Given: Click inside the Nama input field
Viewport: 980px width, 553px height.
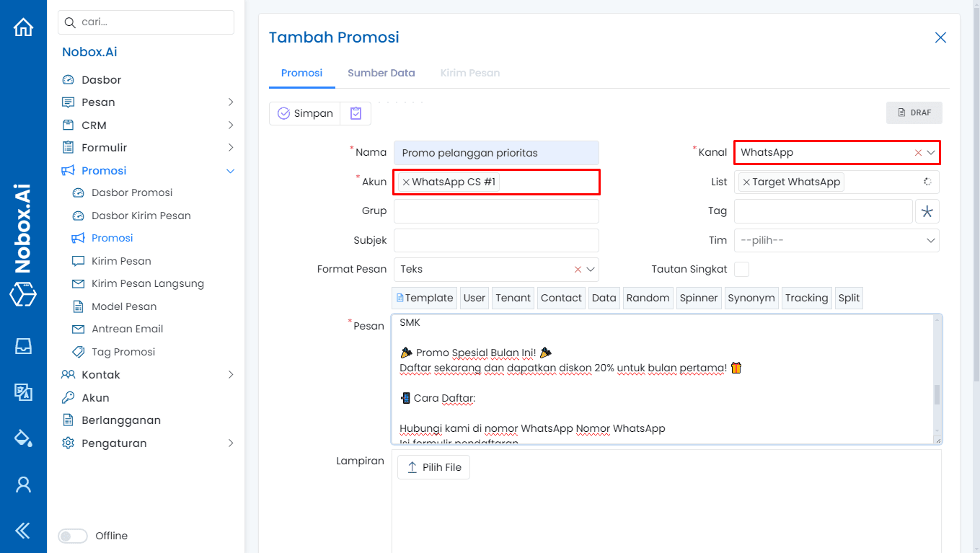Looking at the screenshot, I should point(496,152).
